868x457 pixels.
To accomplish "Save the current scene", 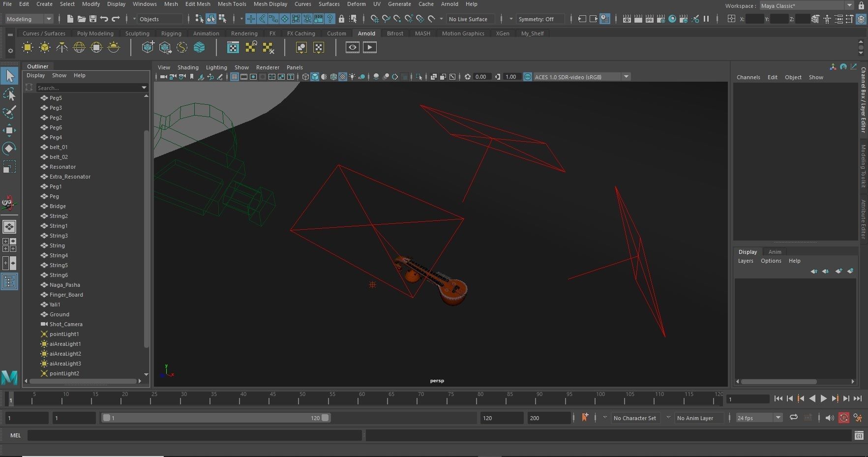I will (92, 19).
